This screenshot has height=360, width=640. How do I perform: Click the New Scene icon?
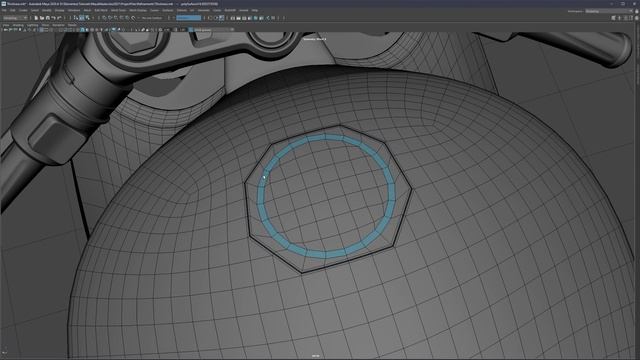pos(36,18)
